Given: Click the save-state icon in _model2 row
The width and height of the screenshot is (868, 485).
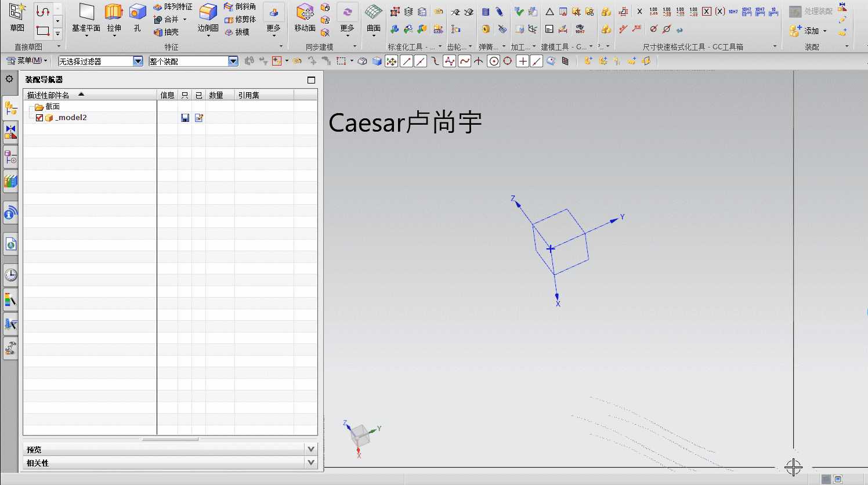Looking at the screenshot, I should 185,118.
